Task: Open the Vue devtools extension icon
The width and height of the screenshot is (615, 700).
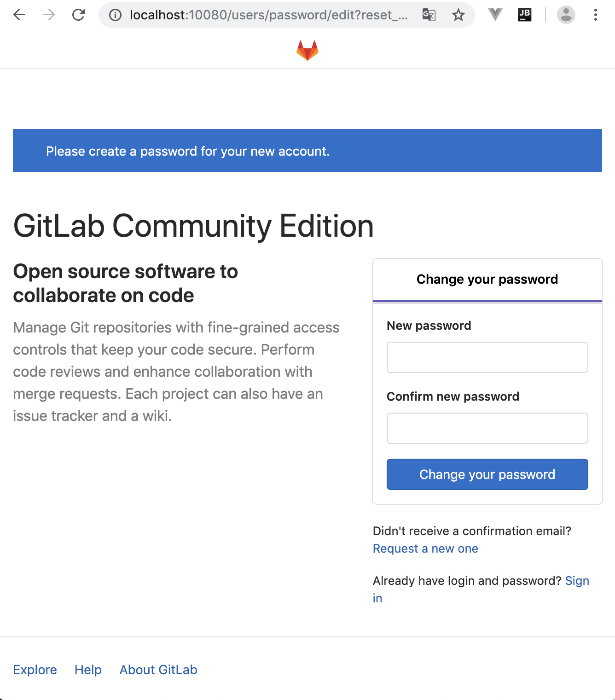Action: (495, 15)
